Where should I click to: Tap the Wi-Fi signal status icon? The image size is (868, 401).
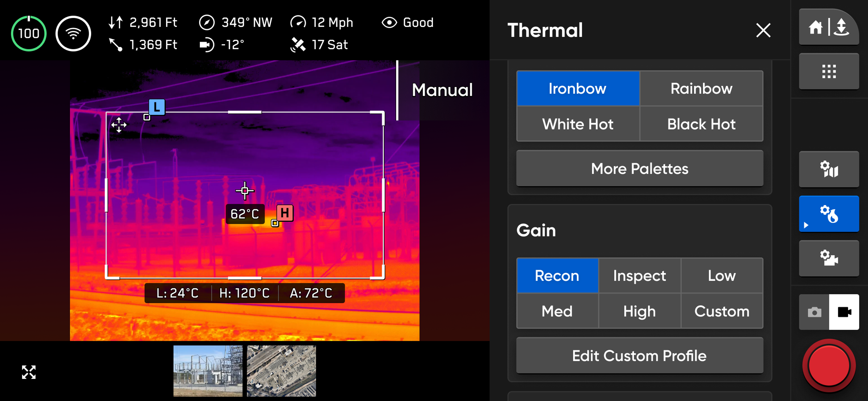coord(73,33)
